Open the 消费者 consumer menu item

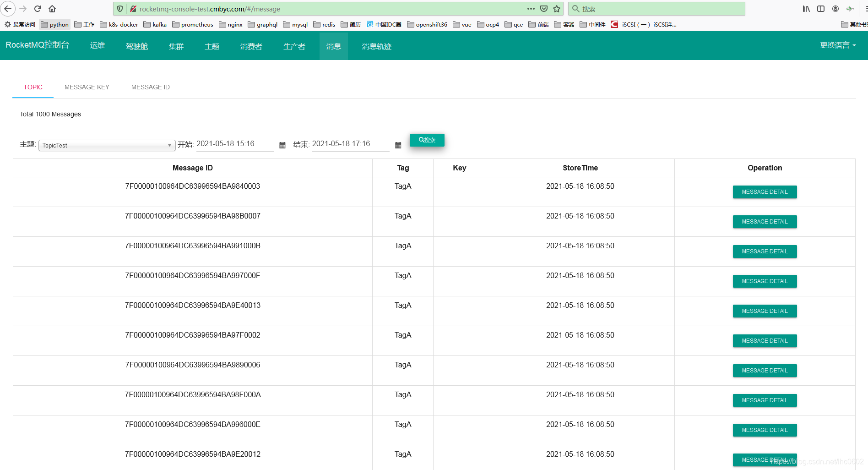251,46
